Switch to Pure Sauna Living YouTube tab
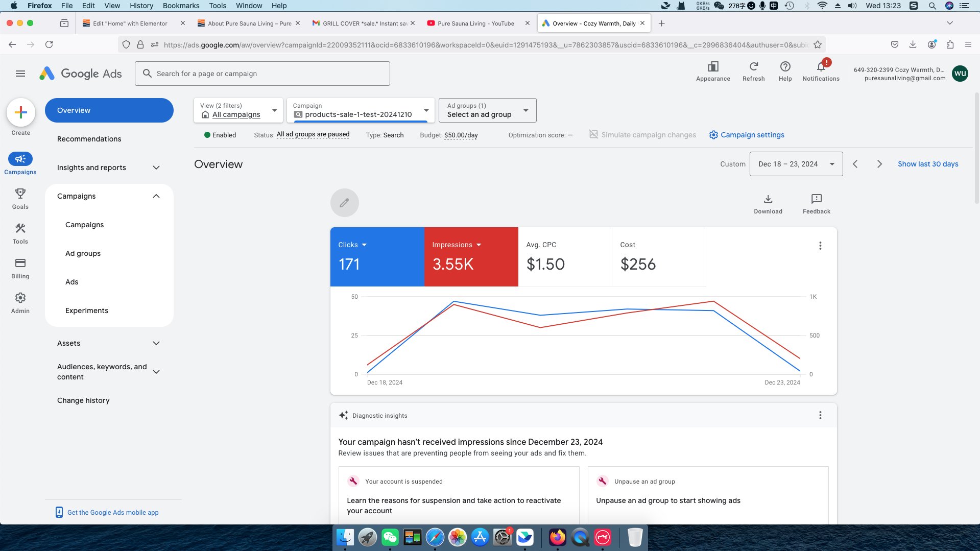The width and height of the screenshot is (980, 551). (475, 23)
